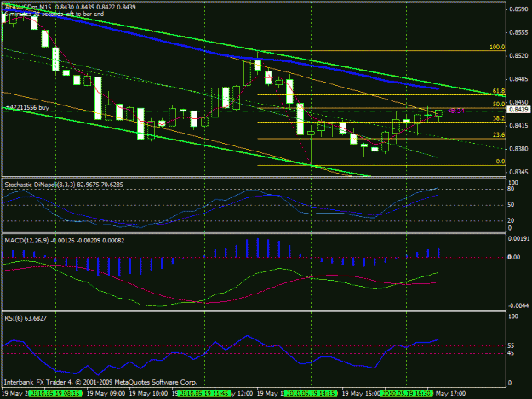Select the 2010.05.19 16:30 time marker
The width and height of the screenshot is (532, 399).
click(406, 393)
